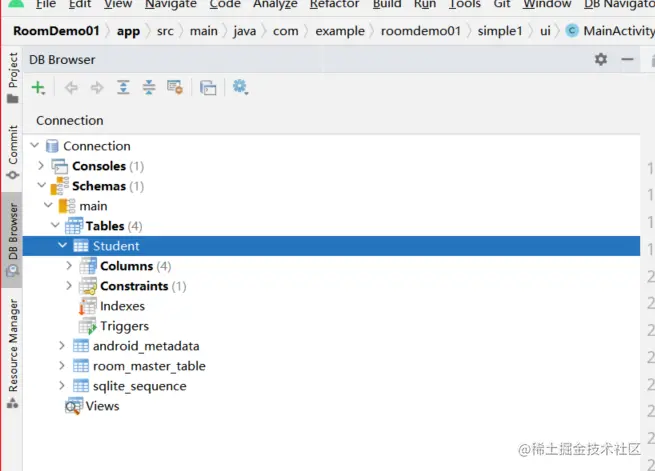Viewport: 655px width, 471px height.
Task: Expand the Constraints node under Student
Action: [69, 286]
